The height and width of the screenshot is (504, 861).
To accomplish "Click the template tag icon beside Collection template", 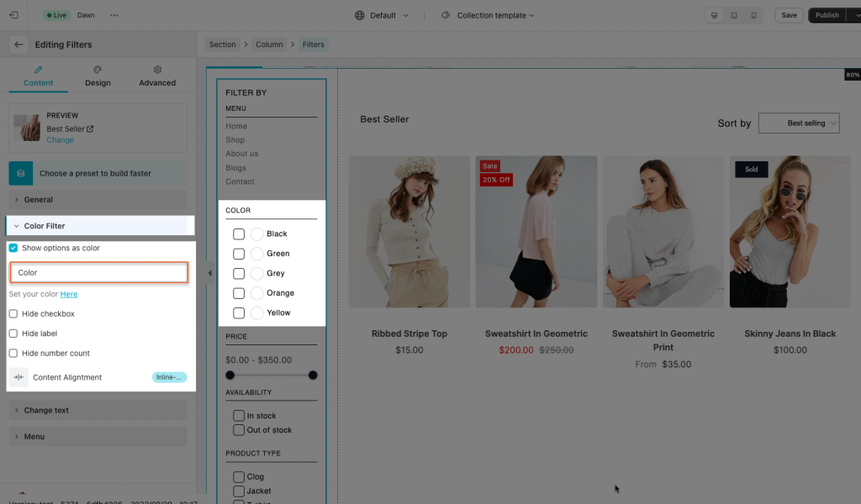I will pos(446,15).
